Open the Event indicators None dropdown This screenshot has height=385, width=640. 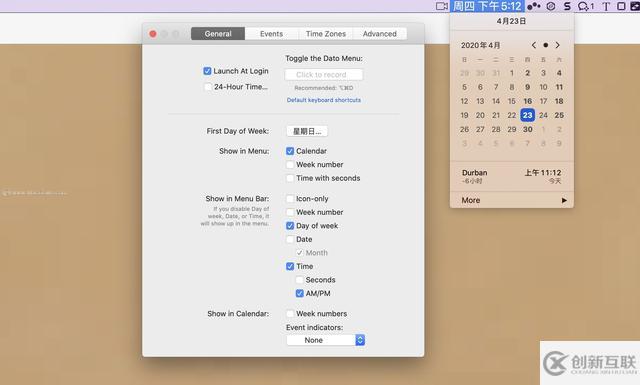coord(325,340)
